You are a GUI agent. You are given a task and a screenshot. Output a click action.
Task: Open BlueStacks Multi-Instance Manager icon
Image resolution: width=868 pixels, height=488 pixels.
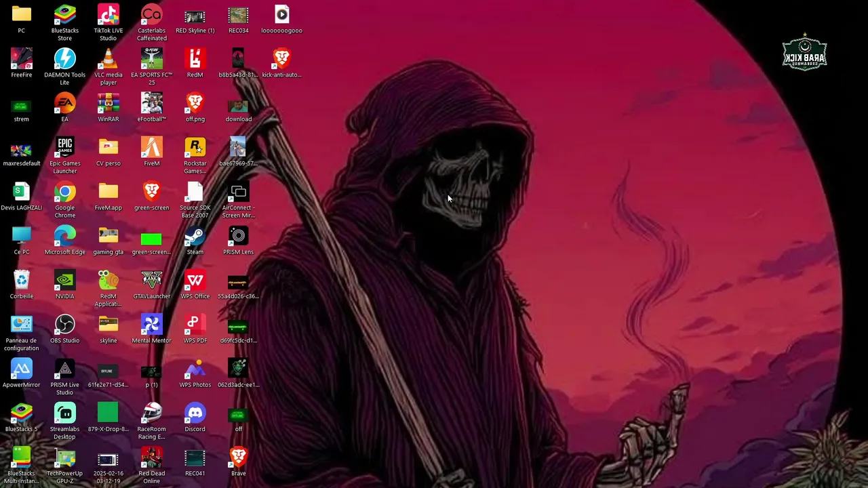click(x=21, y=457)
